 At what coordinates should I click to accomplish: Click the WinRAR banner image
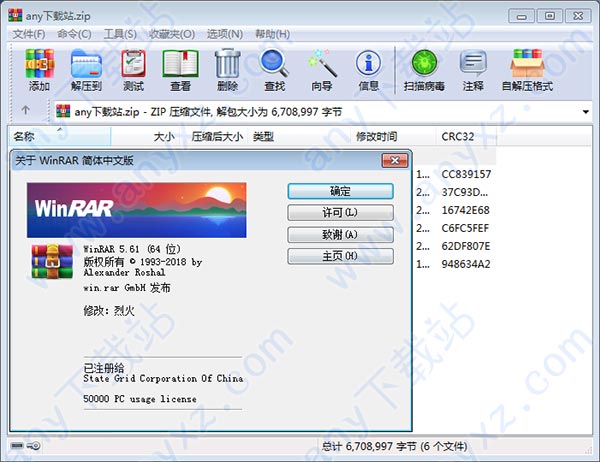pos(137,210)
